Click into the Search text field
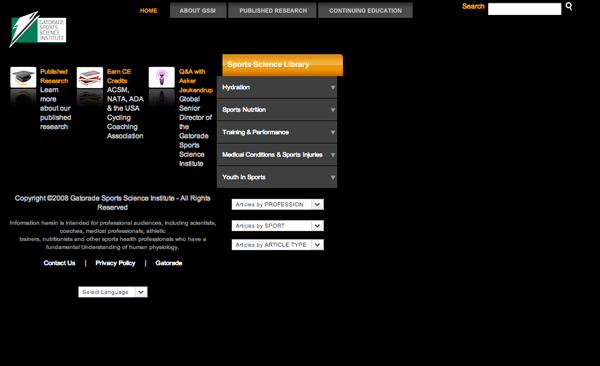 coord(524,9)
